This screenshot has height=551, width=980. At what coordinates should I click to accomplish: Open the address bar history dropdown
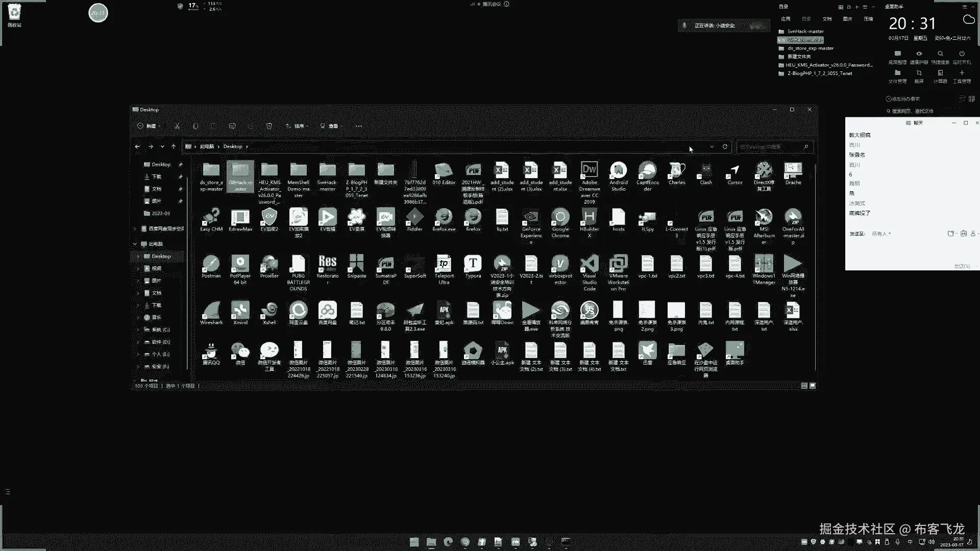click(x=712, y=146)
